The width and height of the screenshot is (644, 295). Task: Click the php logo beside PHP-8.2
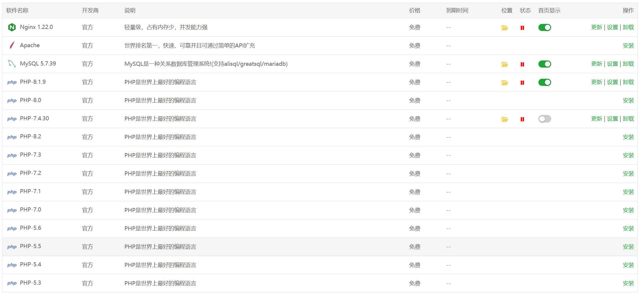pyautogui.click(x=12, y=137)
